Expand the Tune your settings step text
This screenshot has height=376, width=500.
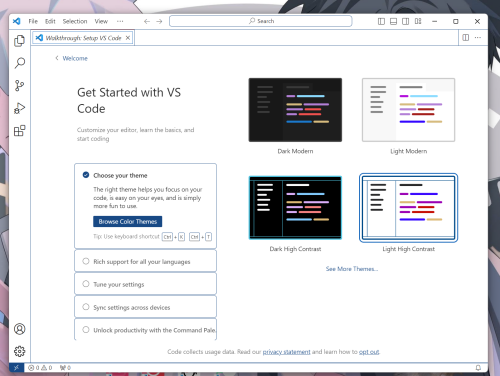point(119,284)
